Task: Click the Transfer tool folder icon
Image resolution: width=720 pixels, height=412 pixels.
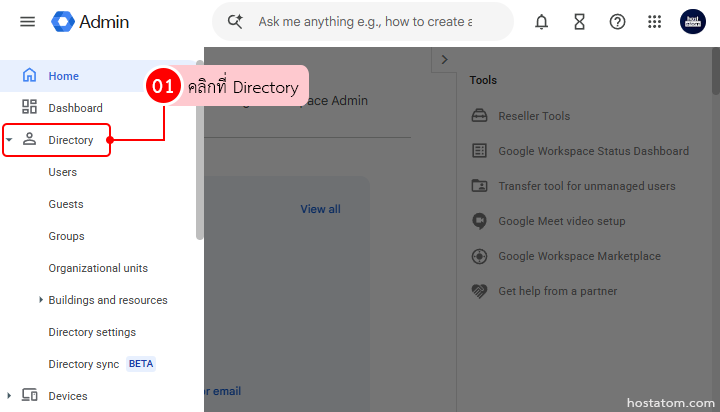Action: pyautogui.click(x=479, y=186)
